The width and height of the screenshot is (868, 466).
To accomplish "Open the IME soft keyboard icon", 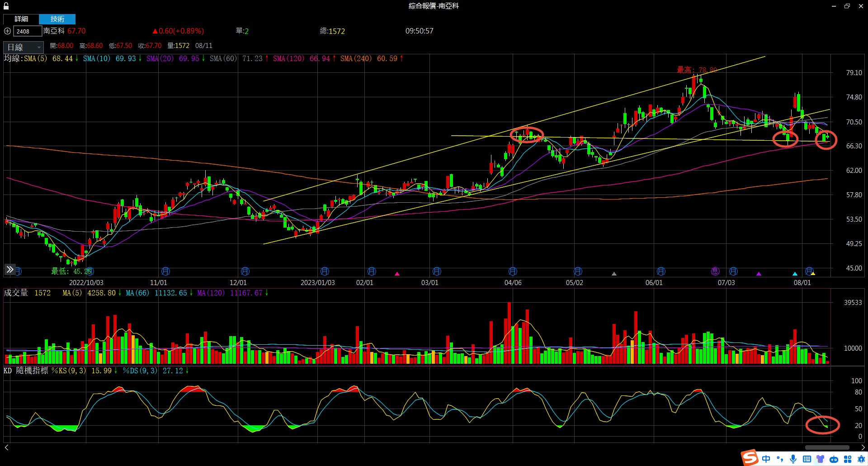I will click(807, 459).
